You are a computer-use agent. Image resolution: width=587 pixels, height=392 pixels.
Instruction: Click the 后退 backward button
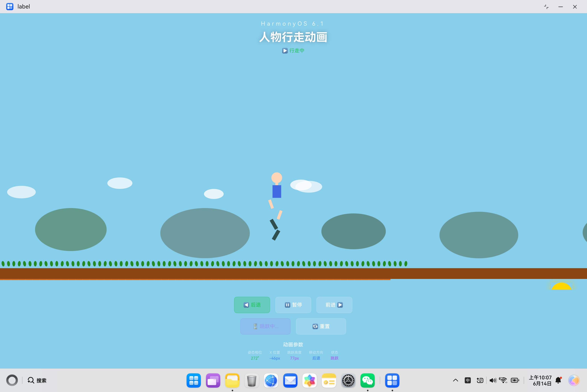252,305
